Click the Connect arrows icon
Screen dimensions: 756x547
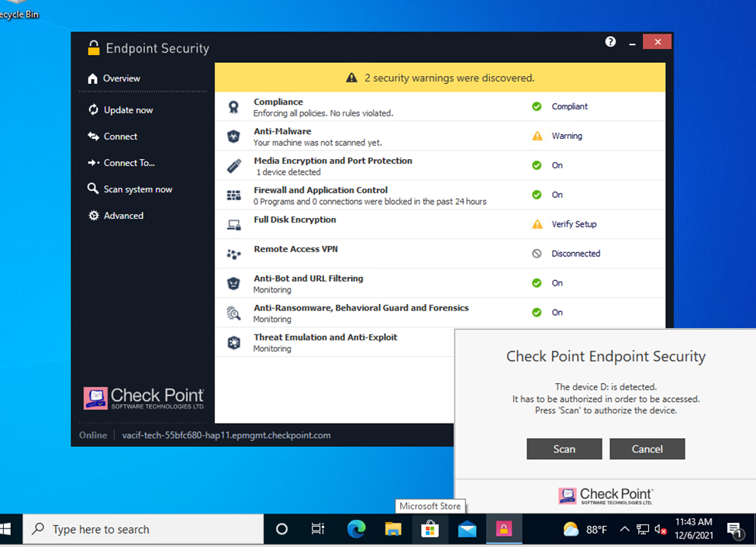(x=93, y=137)
